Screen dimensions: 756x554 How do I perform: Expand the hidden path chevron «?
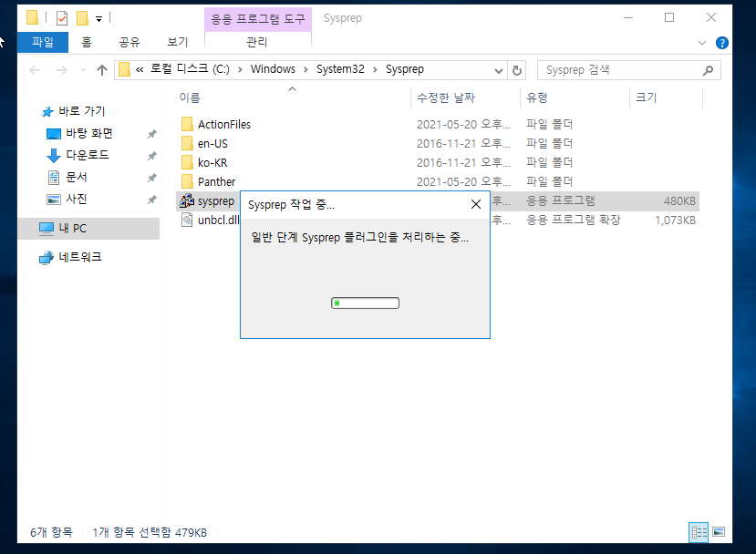click(x=140, y=70)
